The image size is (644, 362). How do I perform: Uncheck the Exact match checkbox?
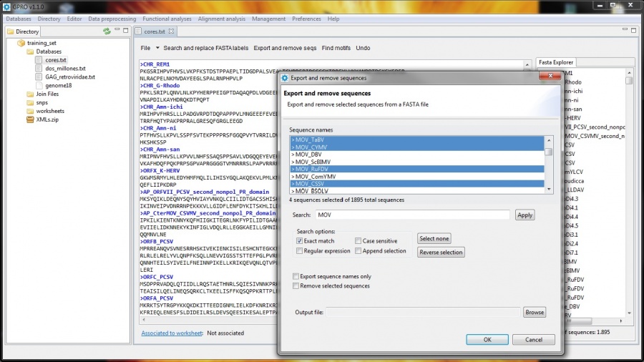[x=299, y=241]
